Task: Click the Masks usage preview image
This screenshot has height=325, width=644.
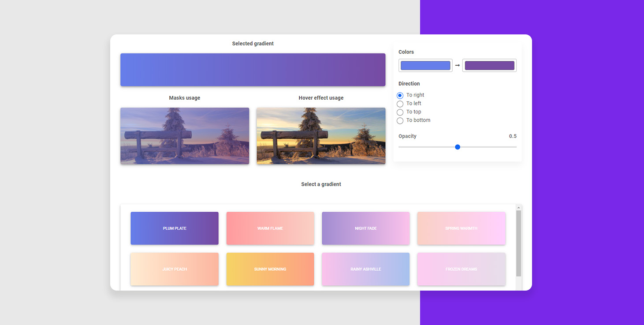Action: [x=185, y=136]
